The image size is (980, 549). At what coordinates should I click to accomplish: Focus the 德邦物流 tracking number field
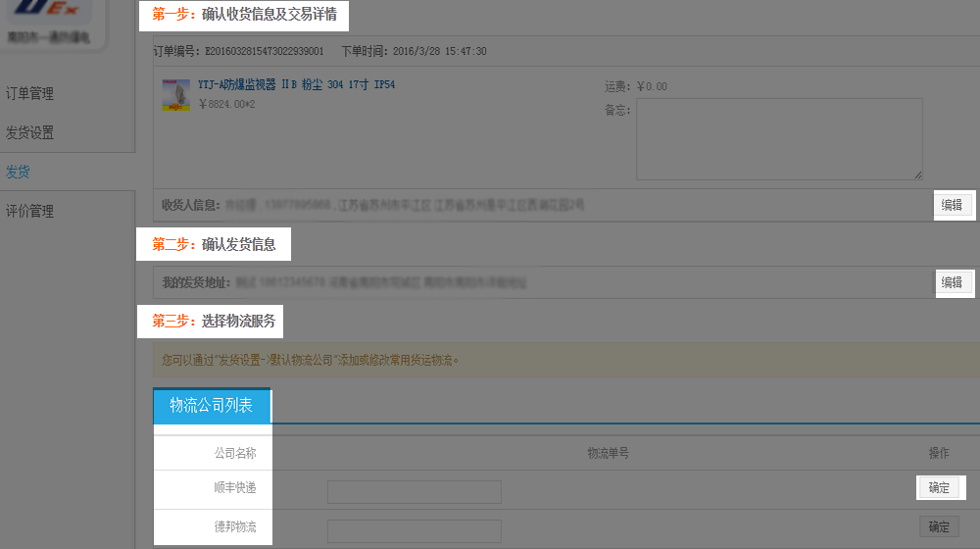tap(414, 530)
